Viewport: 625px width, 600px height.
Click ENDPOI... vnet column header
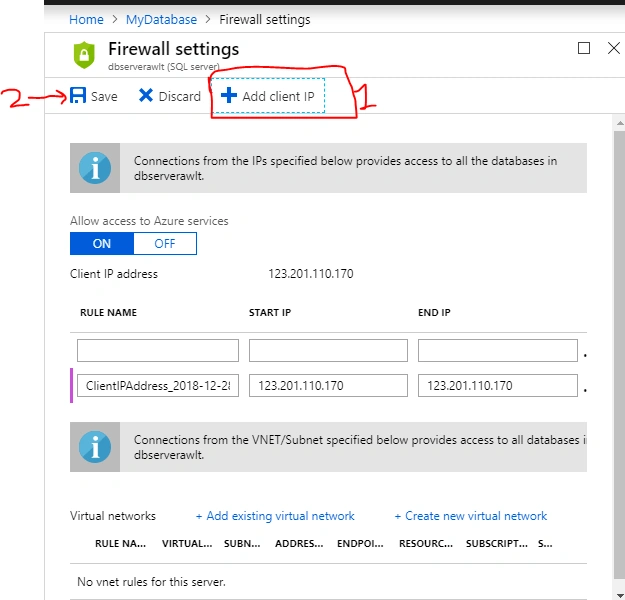(x=360, y=544)
